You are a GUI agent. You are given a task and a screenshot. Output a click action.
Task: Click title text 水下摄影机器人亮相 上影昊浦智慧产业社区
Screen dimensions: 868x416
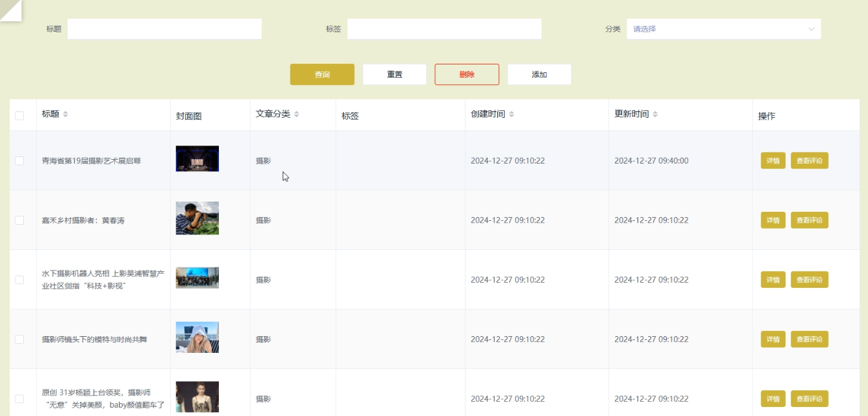103,279
